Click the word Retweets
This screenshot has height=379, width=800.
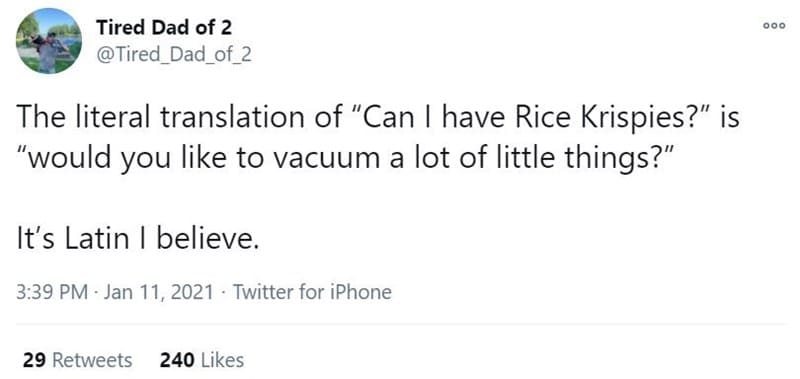(x=92, y=360)
